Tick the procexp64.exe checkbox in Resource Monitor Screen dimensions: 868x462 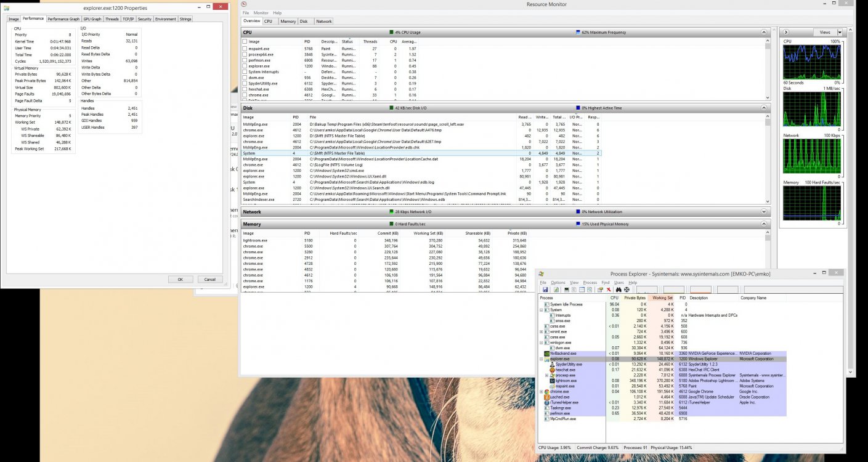point(245,54)
